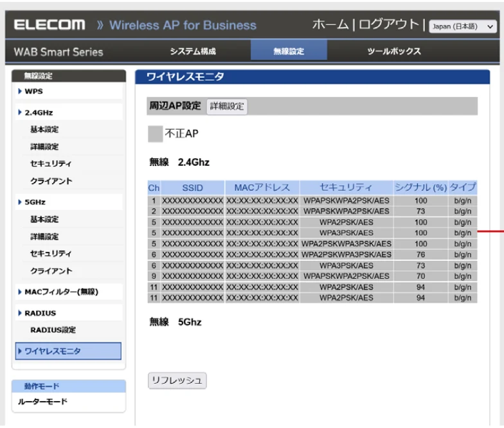Open 詳細設定 under 2.4GHz
The height and width of the screenshot is (428, 504).
coord(44,147)
